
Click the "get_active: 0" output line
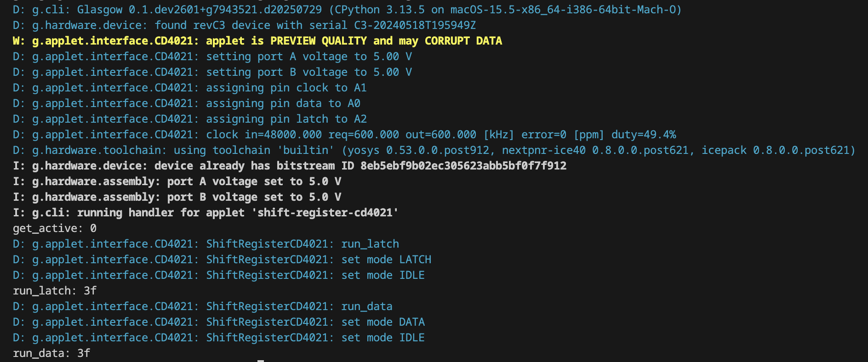[55, 228]
